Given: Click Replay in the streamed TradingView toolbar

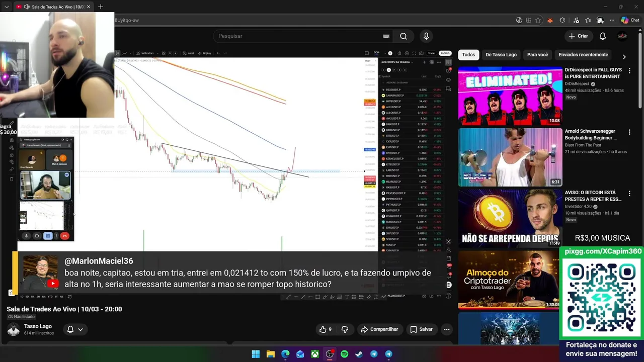Looking at the screenshot, I should point(205,53).
